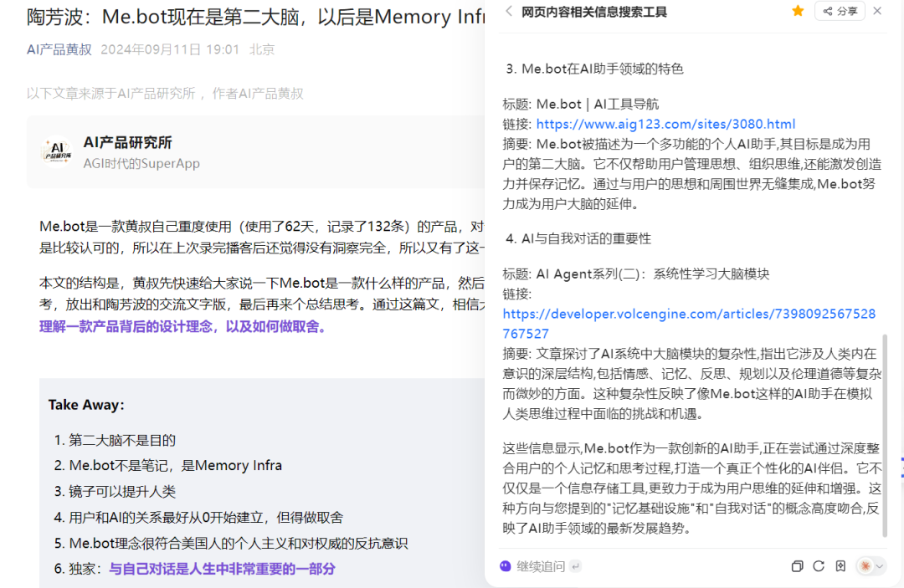Click the gold star favorite icon
The image size is (904, 588).
tap(798, 11)
